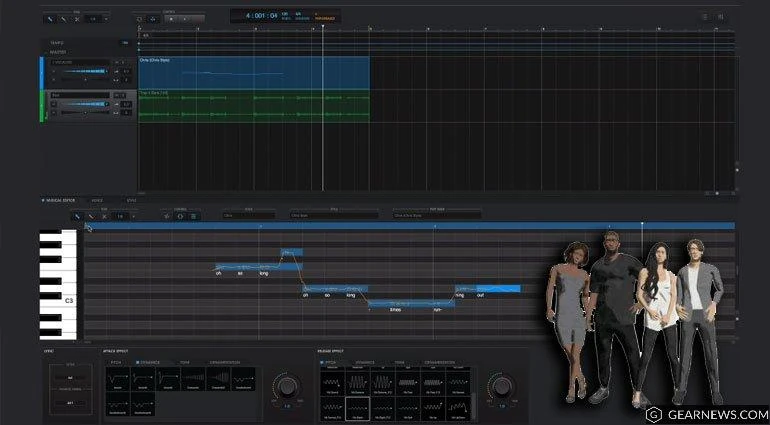The width and height of the screenshot is (770, 425).
Task: Select the eraser tool in the musical editor
Action: pos(104,216)
